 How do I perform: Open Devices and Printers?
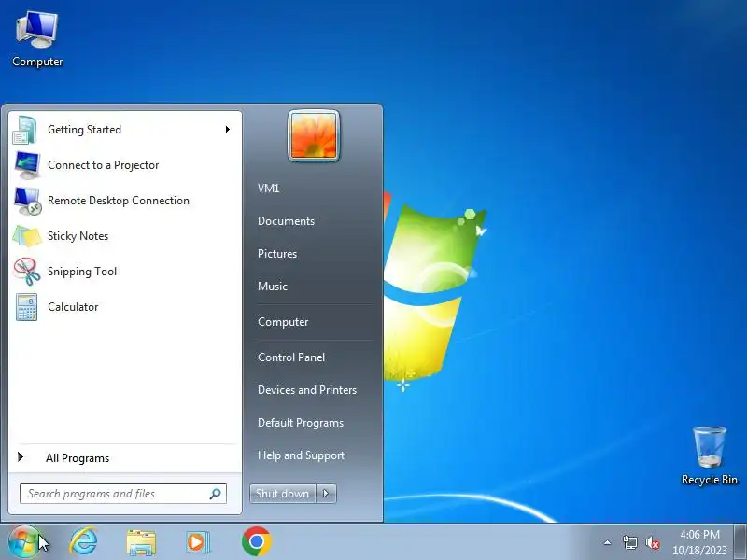pos(307,390)
